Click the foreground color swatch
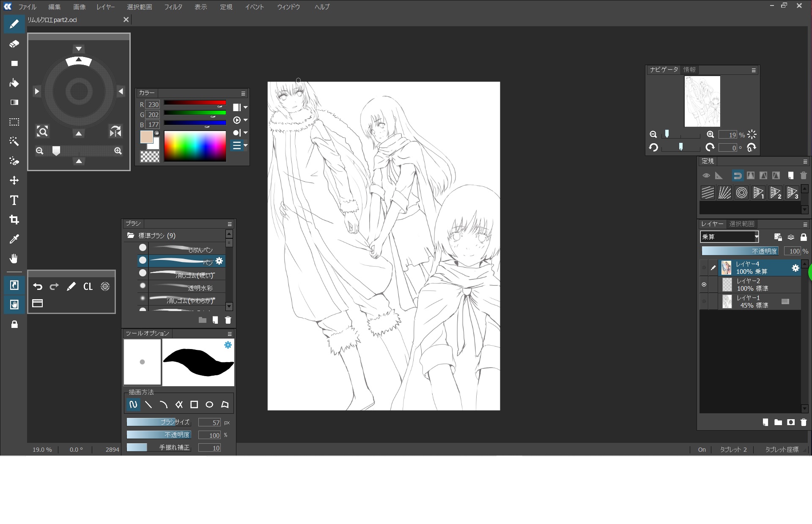 [x=146, y=137]
